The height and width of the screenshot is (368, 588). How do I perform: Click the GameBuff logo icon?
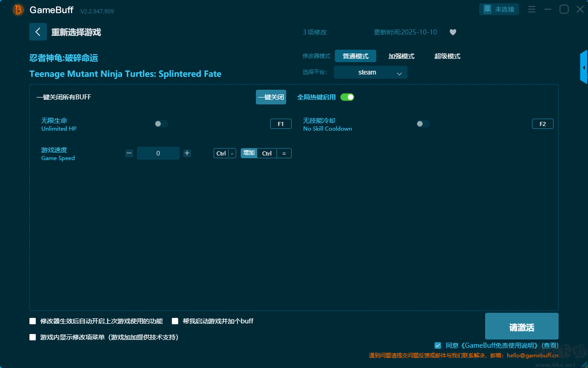[x=18, y=10]
